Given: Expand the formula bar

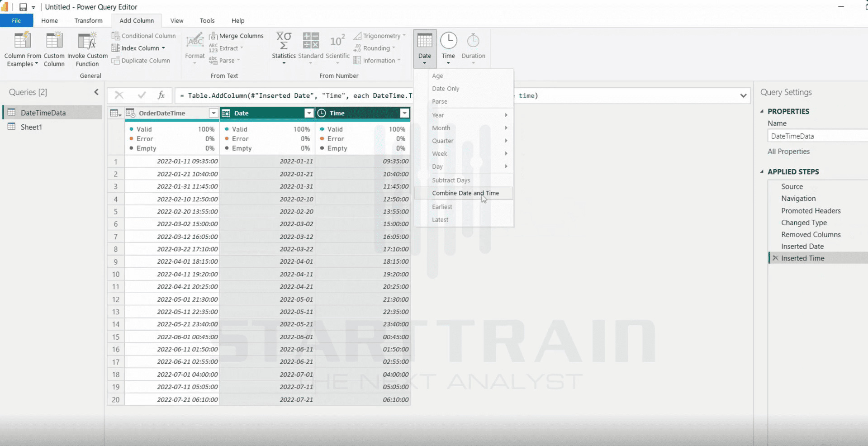Looking at the screenshot, I should [743, 95].
